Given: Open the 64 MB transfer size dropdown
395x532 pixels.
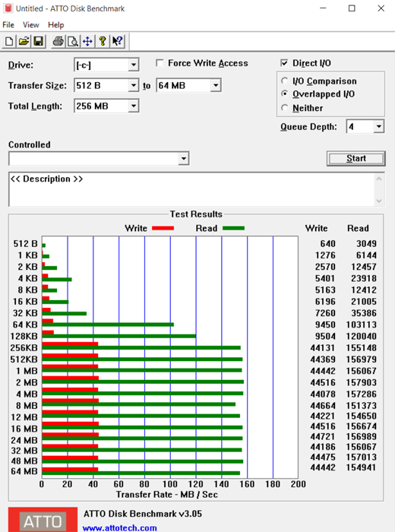Looking at the screenshot, I should tap(216, 85).
